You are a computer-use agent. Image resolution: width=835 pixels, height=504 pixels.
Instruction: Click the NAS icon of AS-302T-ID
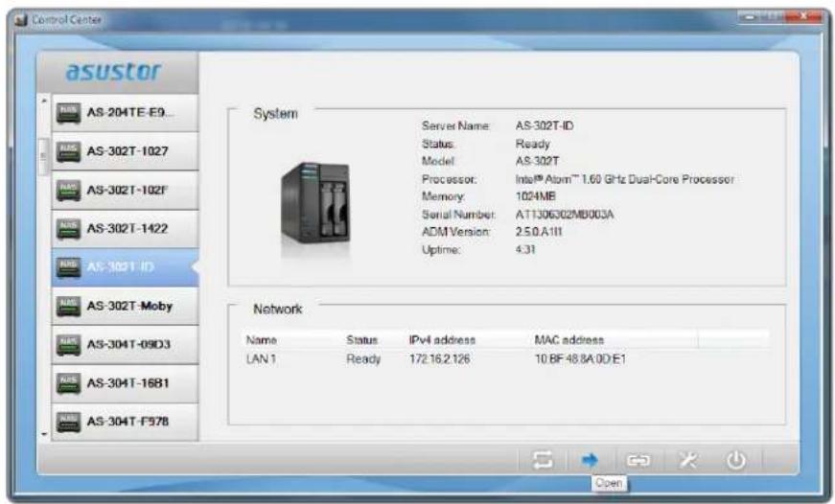point(68,267)
